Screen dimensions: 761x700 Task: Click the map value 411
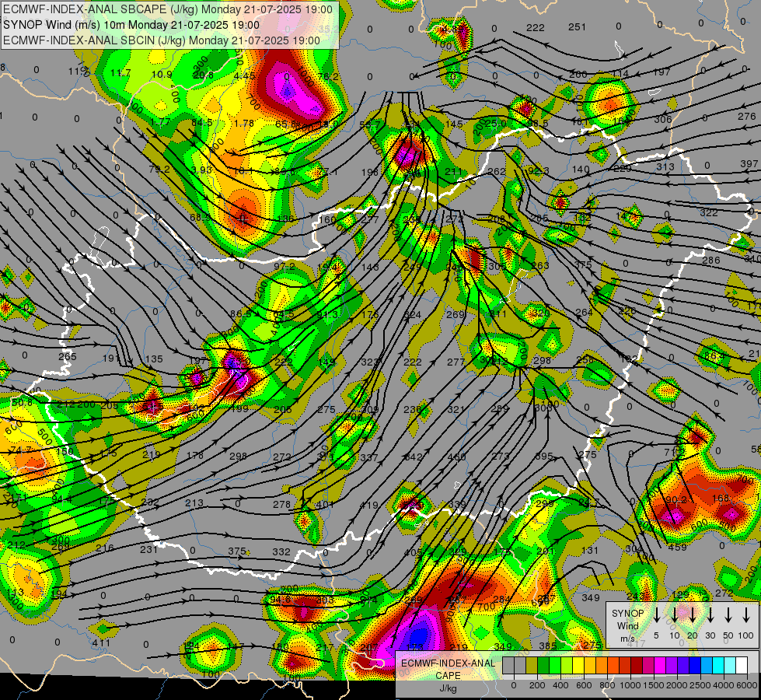pos(101,642)
